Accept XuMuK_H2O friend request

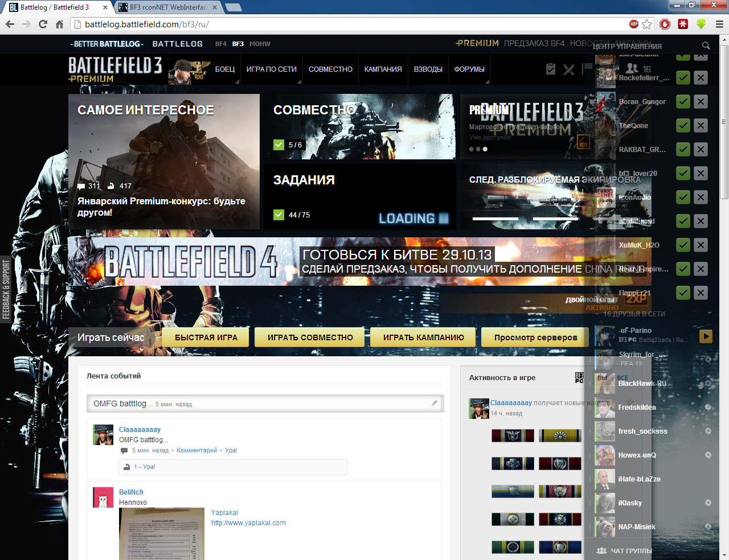(x=683, y=245)
